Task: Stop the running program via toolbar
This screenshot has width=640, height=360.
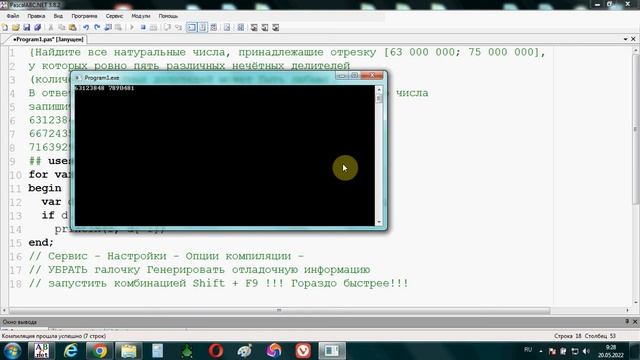Action: (x=143, y=27)
